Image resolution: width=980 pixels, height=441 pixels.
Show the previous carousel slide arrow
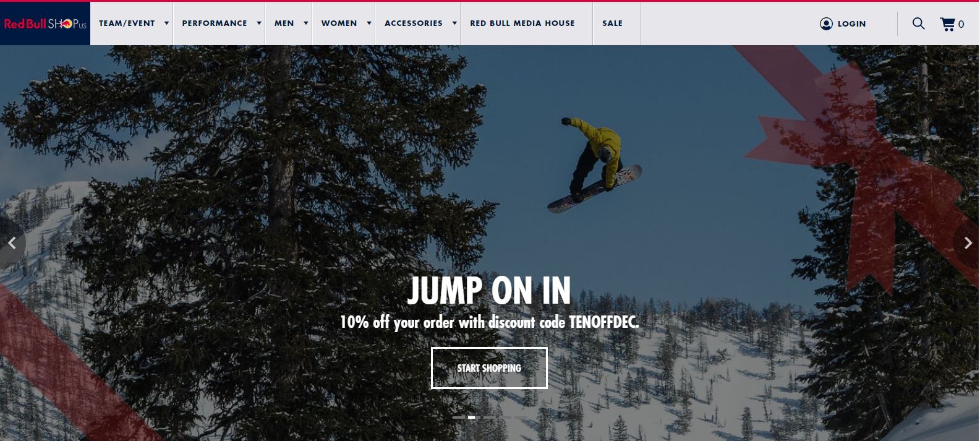tap(12, 244)
